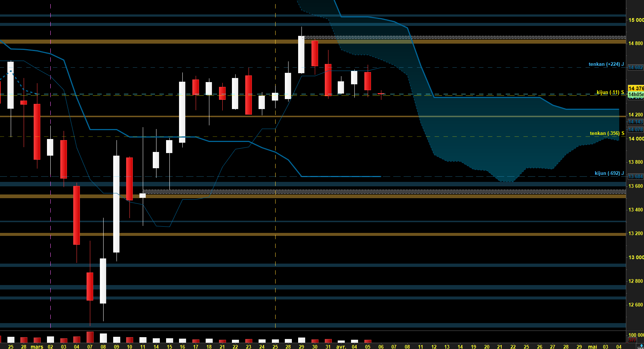This screenshot has width=644, height=349.
Task: Click the 14 800 price axis label
Action: pyautogui.click(x=636, y=44)
